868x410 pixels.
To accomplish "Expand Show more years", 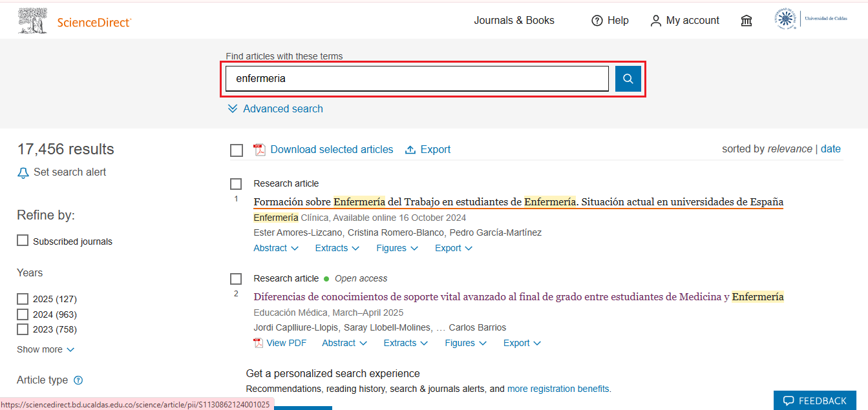I will click(46, 349).
